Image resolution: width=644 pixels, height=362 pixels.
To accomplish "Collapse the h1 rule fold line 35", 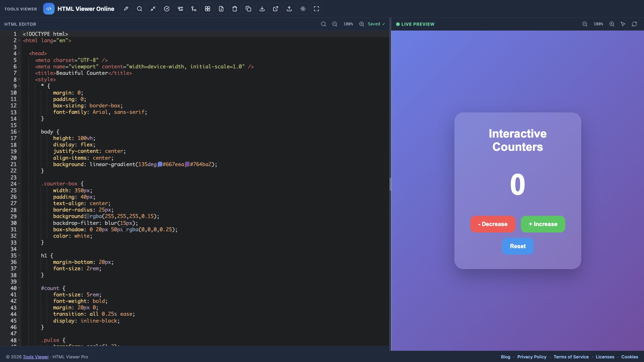I will (x=19, y=255).
